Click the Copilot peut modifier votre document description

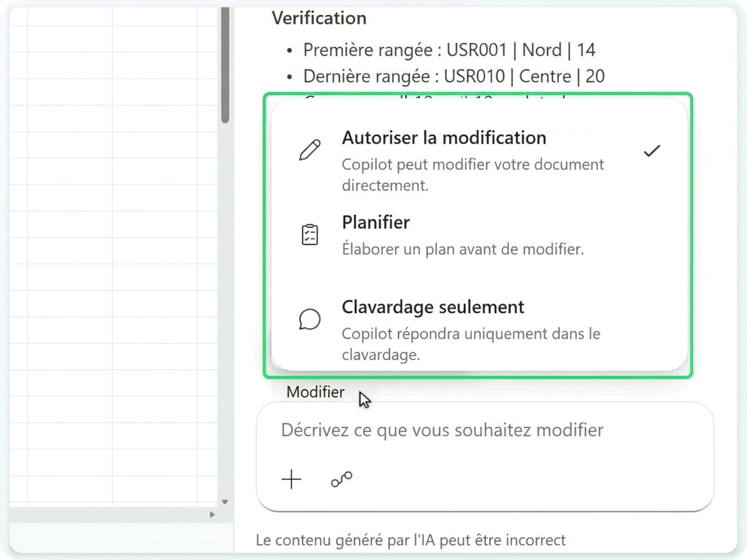[x=473, y=175]
